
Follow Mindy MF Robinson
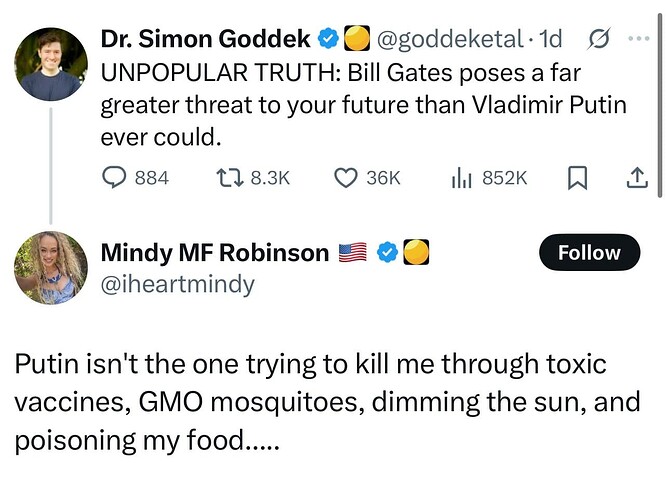coord(590,252)
